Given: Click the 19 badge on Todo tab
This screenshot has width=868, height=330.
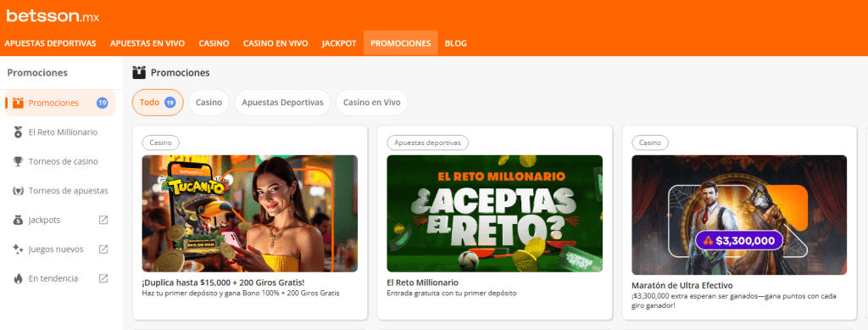Looking at the screenshot, I should coord(170,103).
